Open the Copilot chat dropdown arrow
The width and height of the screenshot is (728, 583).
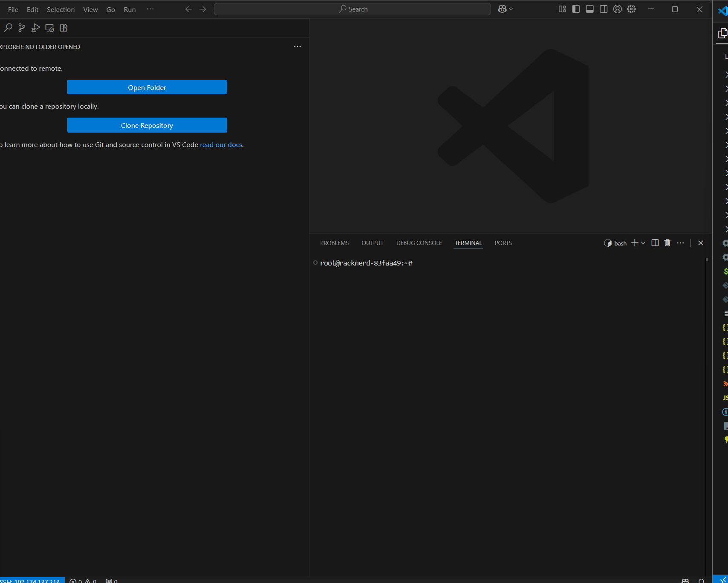pyautogui.click(x=511, y=9)
